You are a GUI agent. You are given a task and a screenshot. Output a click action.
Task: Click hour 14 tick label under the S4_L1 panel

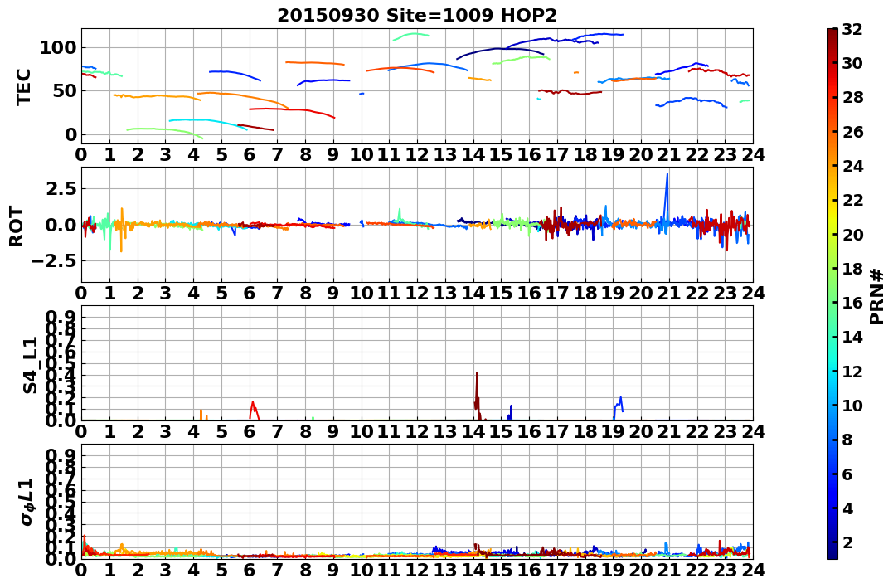tap(473, 431)
